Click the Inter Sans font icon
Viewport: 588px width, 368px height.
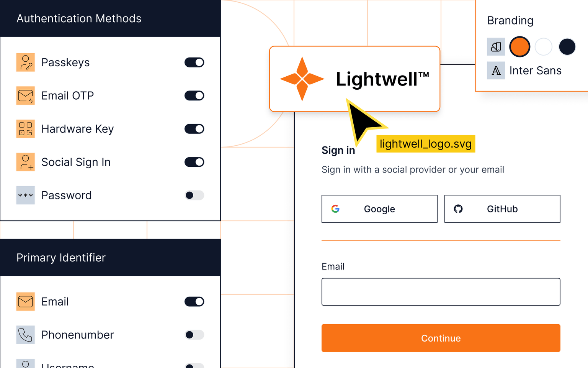[x=496, y=71]
